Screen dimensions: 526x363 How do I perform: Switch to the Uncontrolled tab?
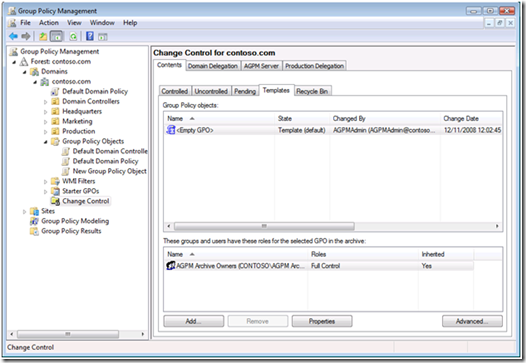coord(211,91)
